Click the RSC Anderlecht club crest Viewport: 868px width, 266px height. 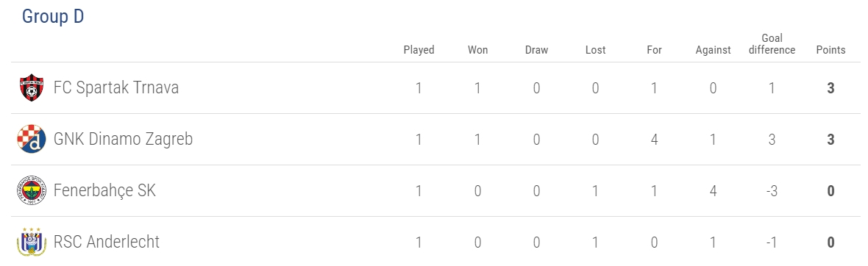tap(31, 242)
